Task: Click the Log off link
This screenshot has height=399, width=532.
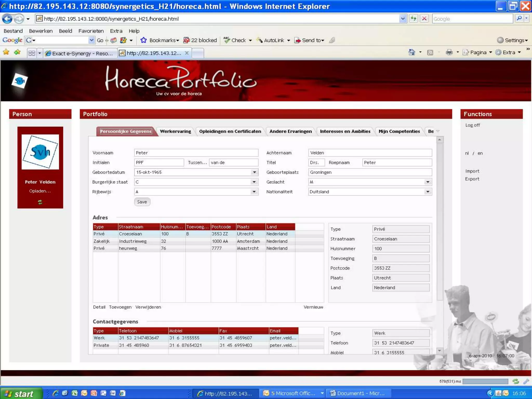Action: (x=472, y=125)
